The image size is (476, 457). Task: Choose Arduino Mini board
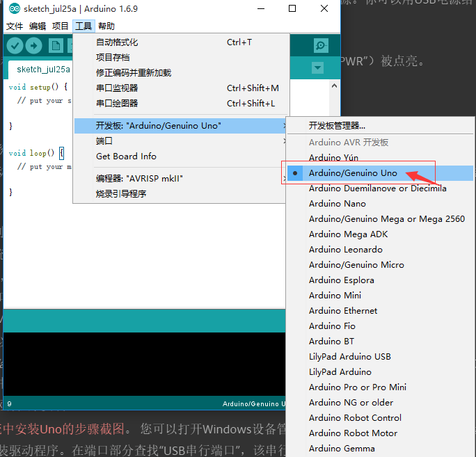pos(381,295)
